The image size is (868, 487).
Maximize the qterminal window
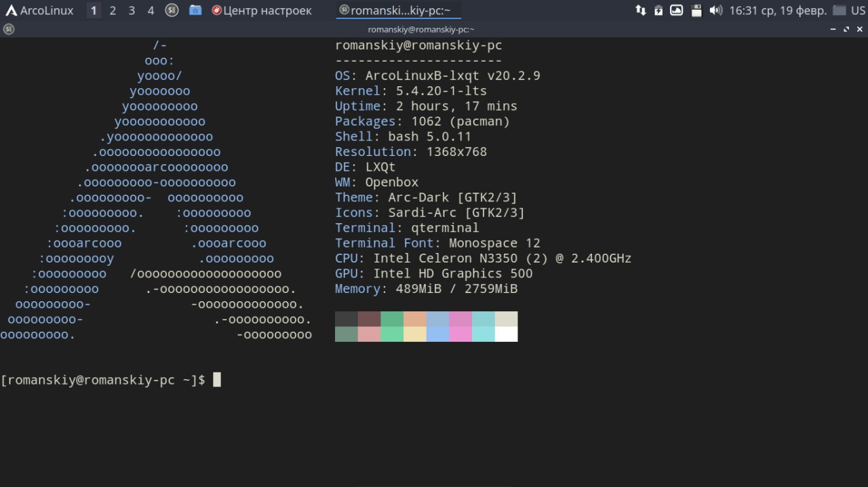coord(846,29)
